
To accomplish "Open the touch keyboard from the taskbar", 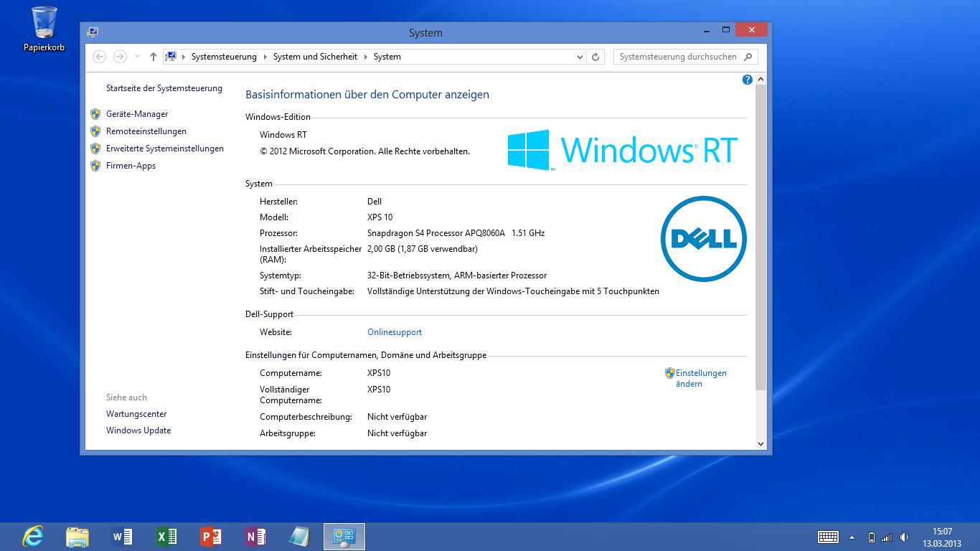I will pyautogui.click(x=828, y=537).
